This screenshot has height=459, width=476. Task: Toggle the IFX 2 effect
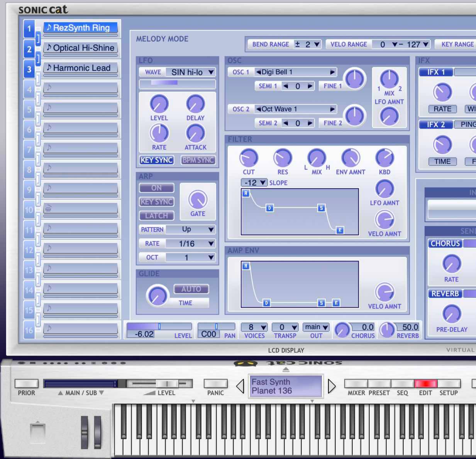[435, 125]
